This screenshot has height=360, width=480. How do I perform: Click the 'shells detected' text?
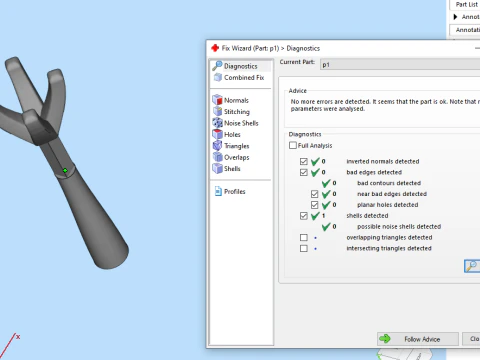coord(367,216)
